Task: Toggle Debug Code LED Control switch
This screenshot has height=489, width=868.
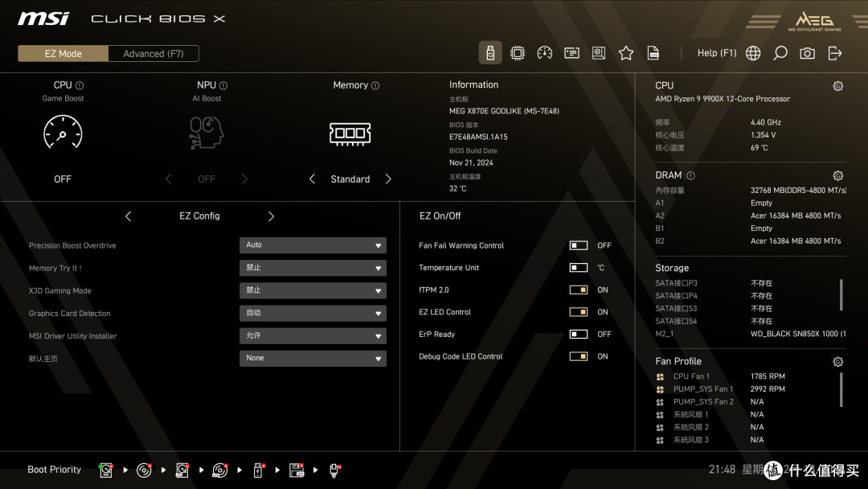Action: [x=579, y=356]
